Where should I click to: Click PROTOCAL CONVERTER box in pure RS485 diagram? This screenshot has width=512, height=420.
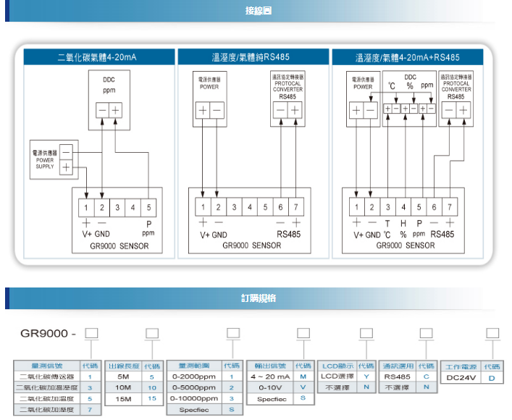(x=288, y=98)
